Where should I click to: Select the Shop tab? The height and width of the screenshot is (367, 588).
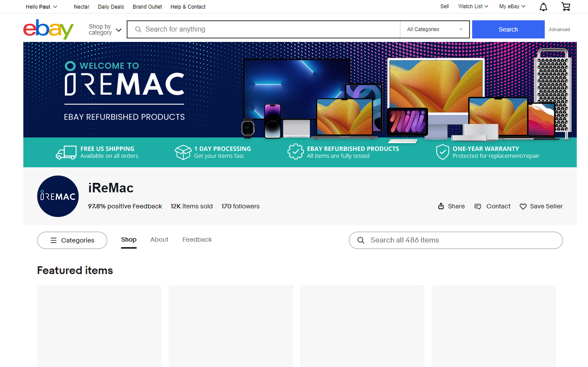pyautogui.click(x=129, y=239)
